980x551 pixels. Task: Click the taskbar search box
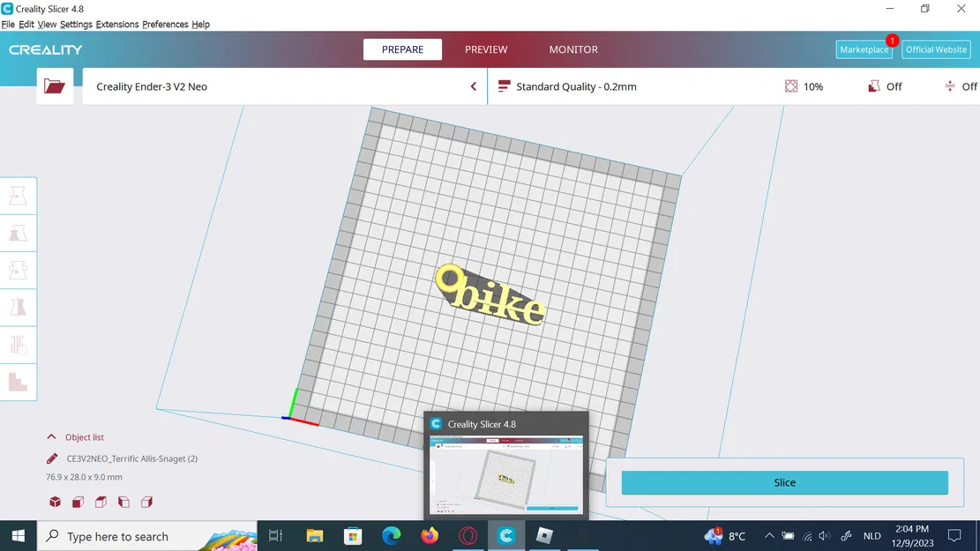147,536
